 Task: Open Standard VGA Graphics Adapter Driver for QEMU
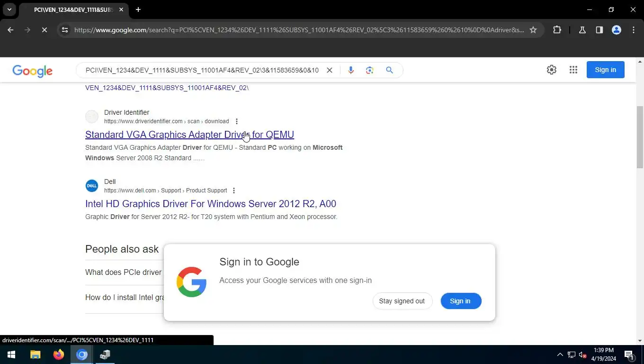pos(189,135)
